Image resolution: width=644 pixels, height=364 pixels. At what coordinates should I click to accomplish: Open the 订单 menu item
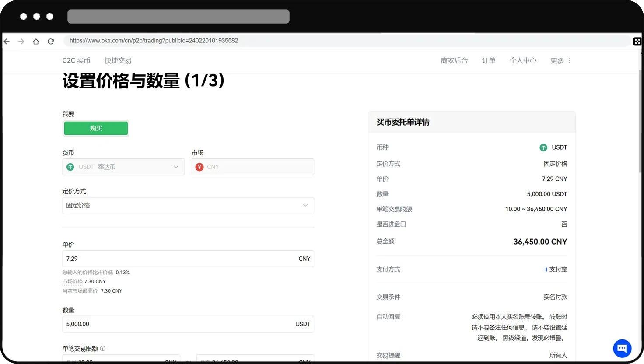[489, 60]
